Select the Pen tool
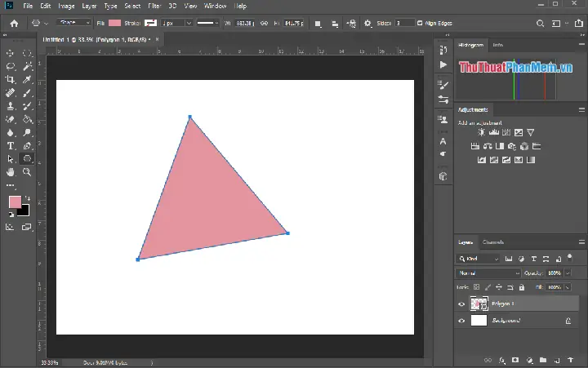588x368 pixels. click(x=27, y=146)
